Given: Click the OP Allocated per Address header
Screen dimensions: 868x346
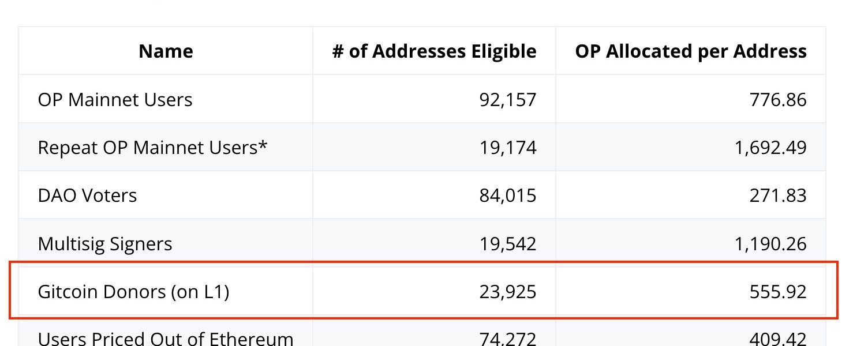Looking at the screenshot, I should 690,51.
